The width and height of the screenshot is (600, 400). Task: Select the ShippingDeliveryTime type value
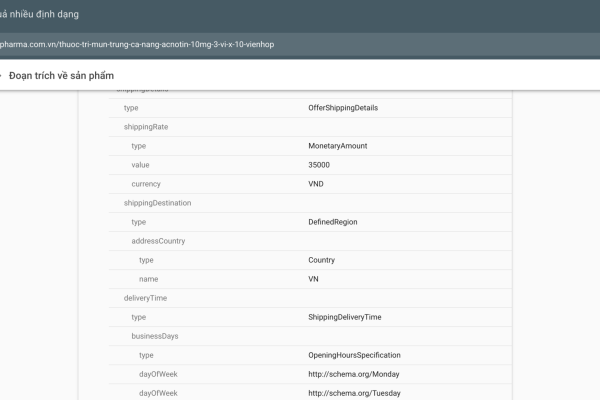tap(345, 317)
